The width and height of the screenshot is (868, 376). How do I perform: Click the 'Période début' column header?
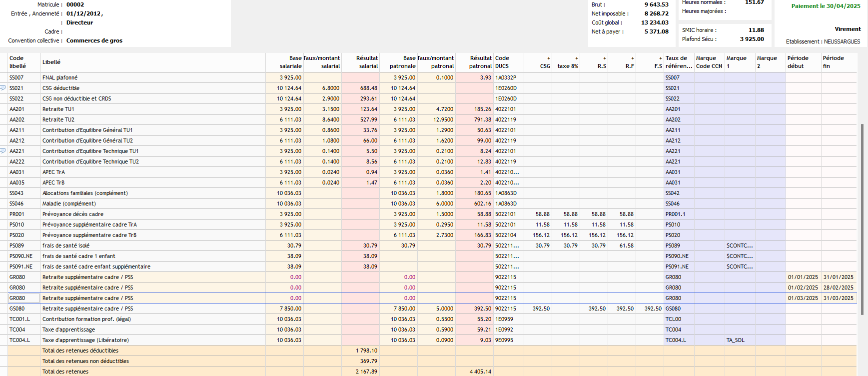[x=804, y=62]
